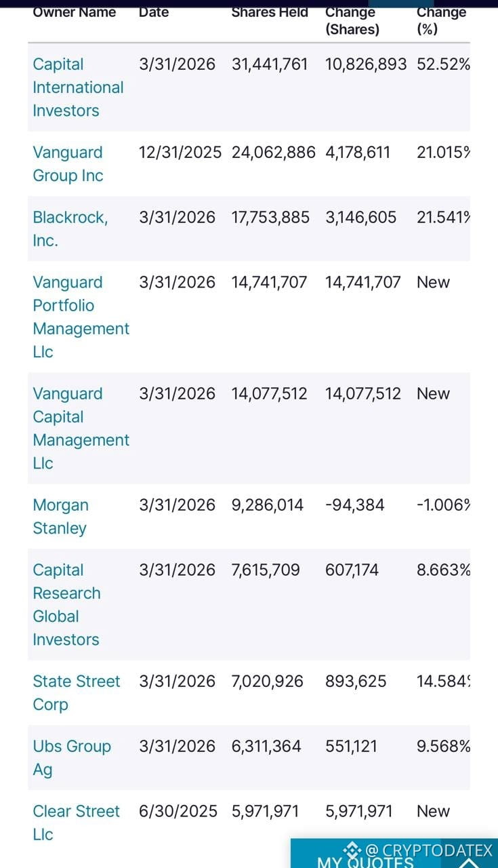
Task: Open Blackrock, Inc. owner link
Action: [x=70, y=229]
